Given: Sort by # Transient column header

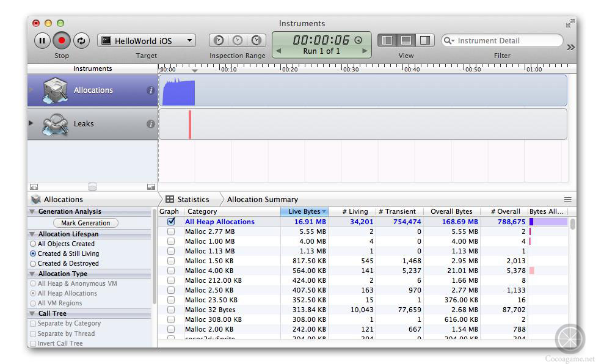Looking at the screenshot, I should click(x=399, y=211).
